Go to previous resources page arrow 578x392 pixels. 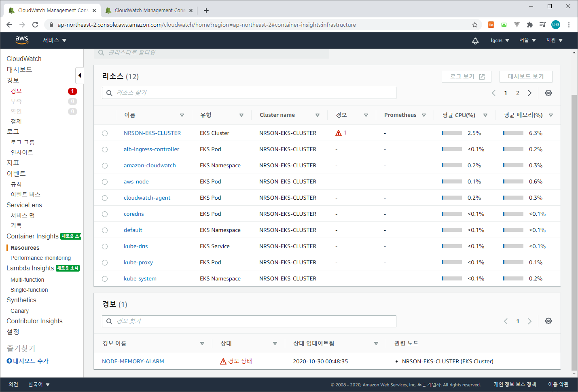tap(493, 93)
